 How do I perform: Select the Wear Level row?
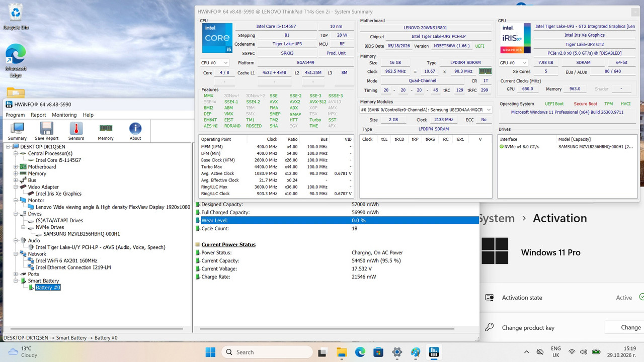(x=337, y=220)
